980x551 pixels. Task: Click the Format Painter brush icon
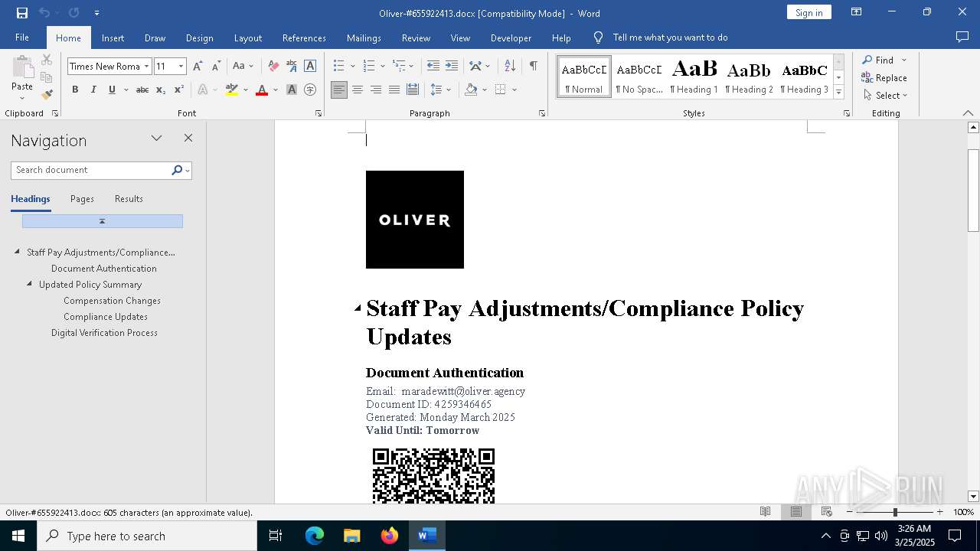47,95
